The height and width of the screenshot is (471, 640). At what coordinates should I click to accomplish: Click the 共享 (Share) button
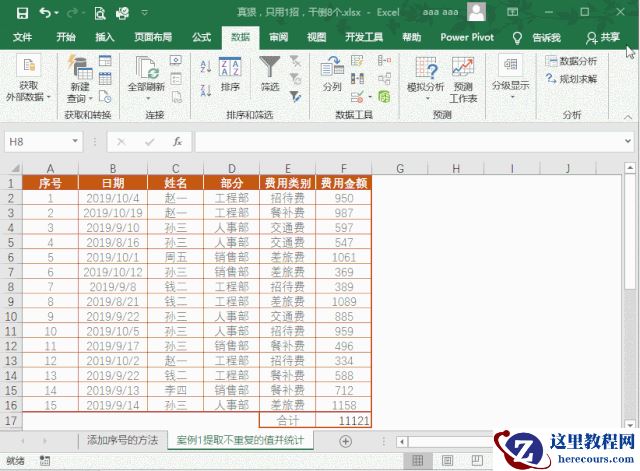click(x=603, y=38)
